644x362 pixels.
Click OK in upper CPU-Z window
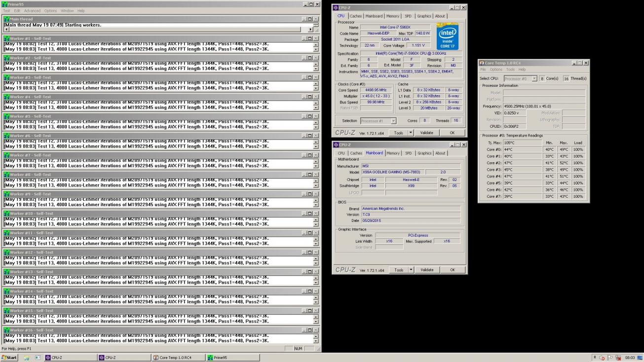point(452,133)
